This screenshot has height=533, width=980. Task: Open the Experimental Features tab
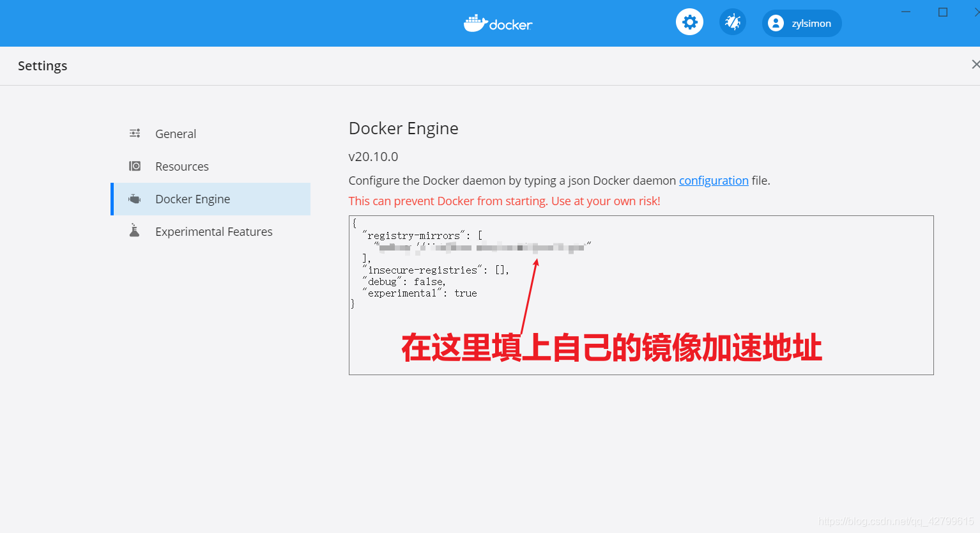pos(211,231)
